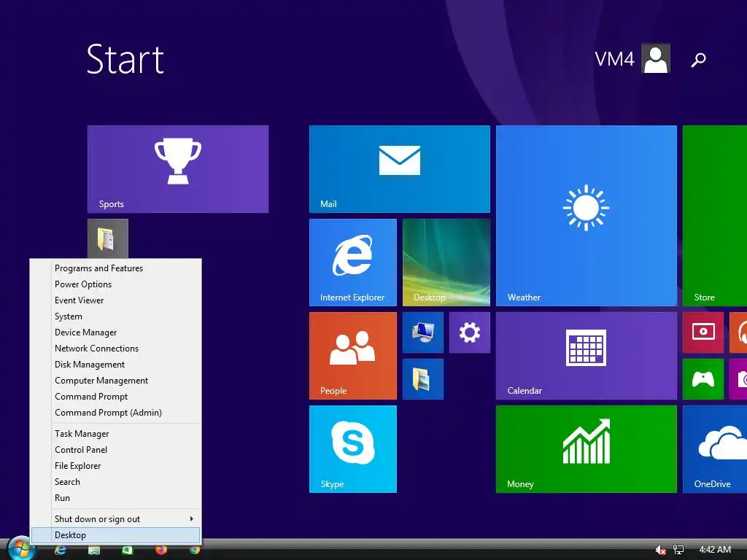Launch the Internet Explorer tile
This screenshot has height=560, width=747.
click(x=352, y=262)
